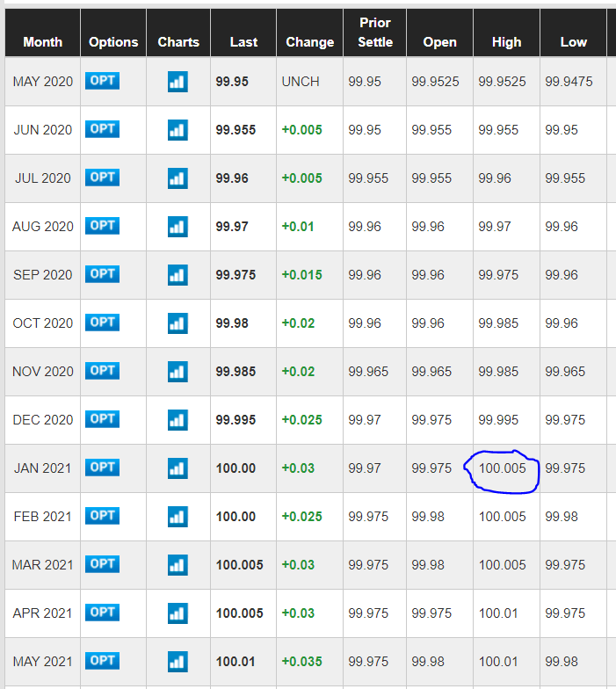Open the chart icon for FEB 2021
The image size is (616, 689).
[178, 517]
